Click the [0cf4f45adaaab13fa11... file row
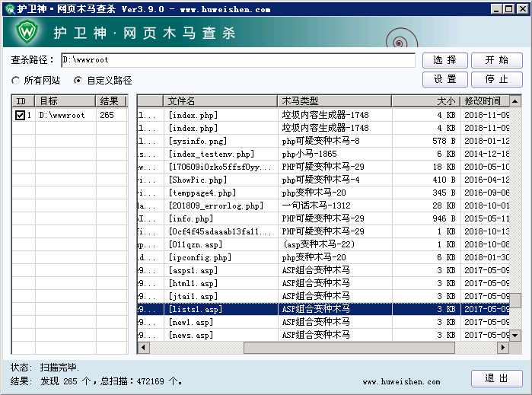Viewport: 532px width, 395px height. pyautogui.click(x=323, y=231)
